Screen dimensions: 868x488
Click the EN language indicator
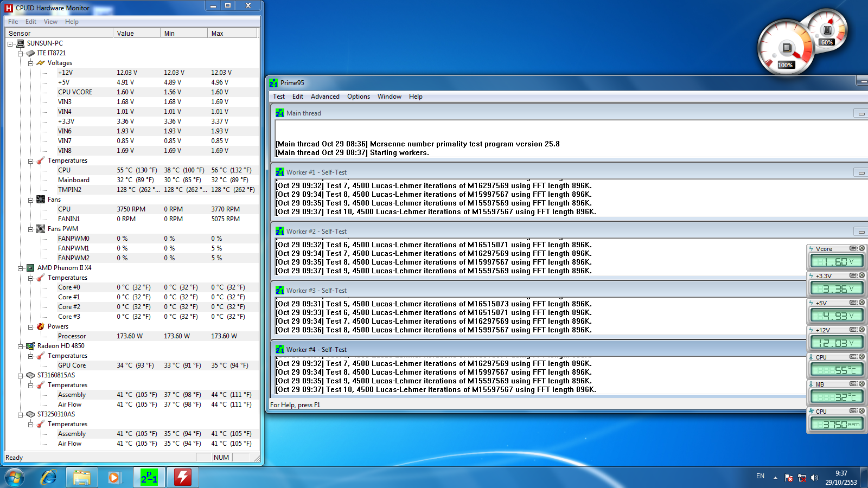(760, 476)
